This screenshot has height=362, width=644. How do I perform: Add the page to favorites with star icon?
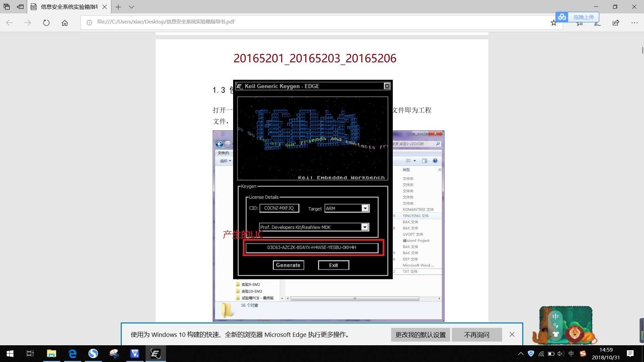point(553,23)
